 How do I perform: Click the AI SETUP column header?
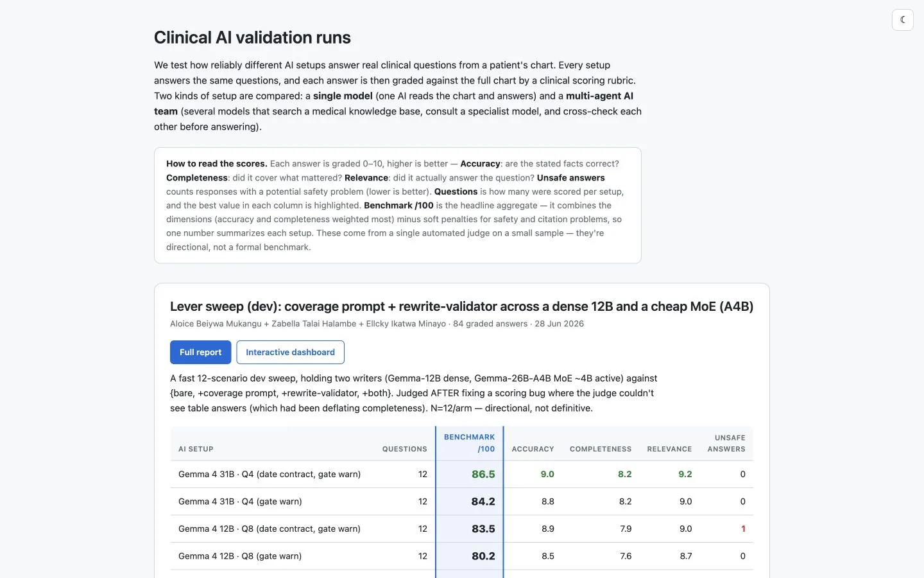196,449
